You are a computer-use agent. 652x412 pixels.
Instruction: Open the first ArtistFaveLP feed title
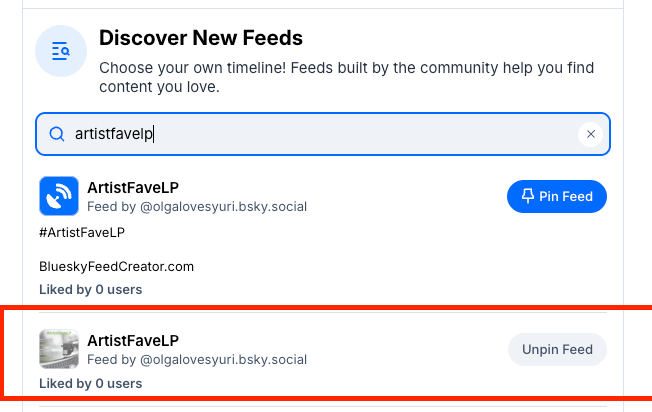pos(133,187)
